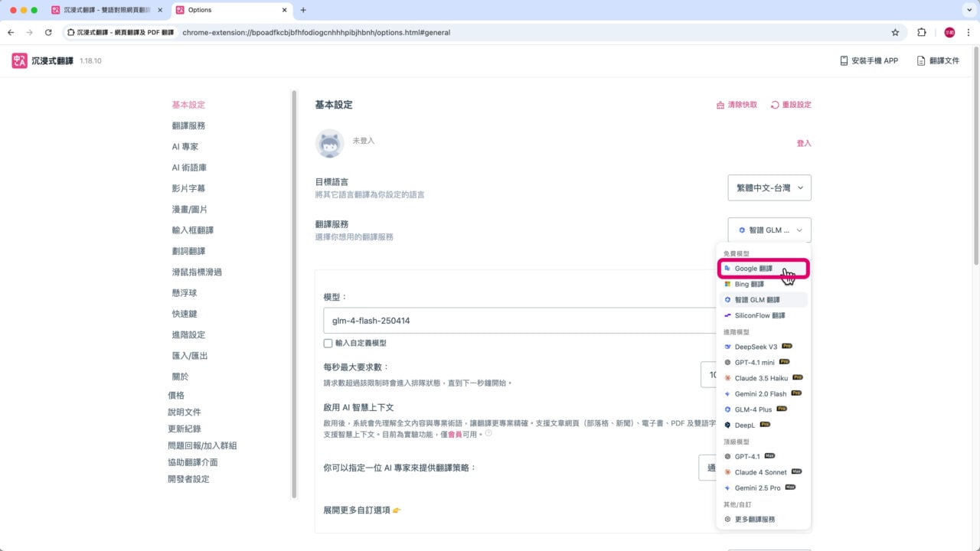980x551 pixels.
Task: Open 滑鼠指標滑過 settings
Action: click(197, 272)
